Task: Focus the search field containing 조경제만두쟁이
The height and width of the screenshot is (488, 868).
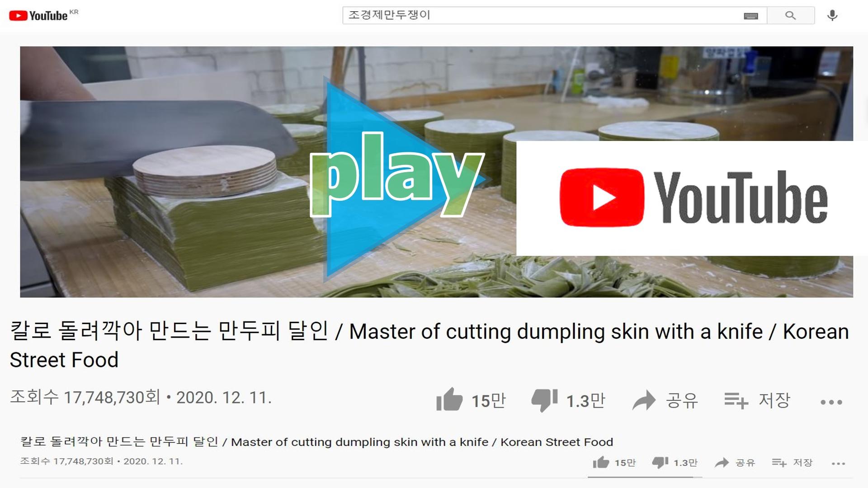Action: coord(542,15)
